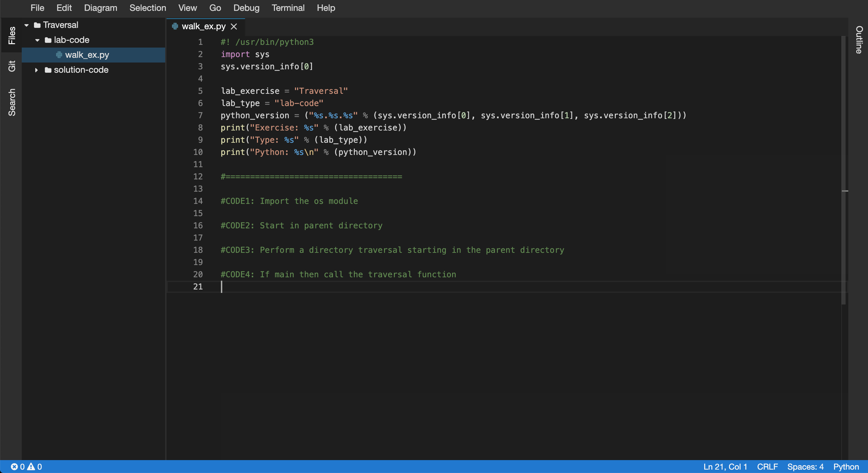The height and width of the screenshot is (473, 868).
Task: Click the Python file icon beside walk_ex.py in tree
Action: pyautogui.click(x=59, y=55)
